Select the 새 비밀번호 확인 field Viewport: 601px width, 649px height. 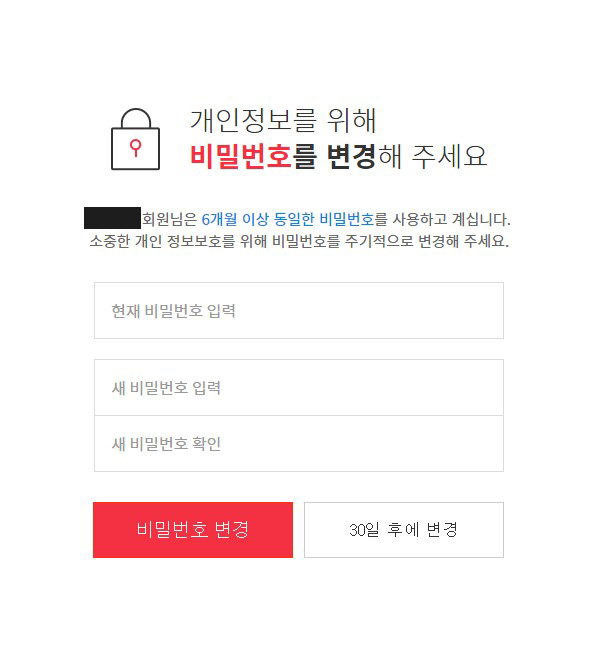299,444
